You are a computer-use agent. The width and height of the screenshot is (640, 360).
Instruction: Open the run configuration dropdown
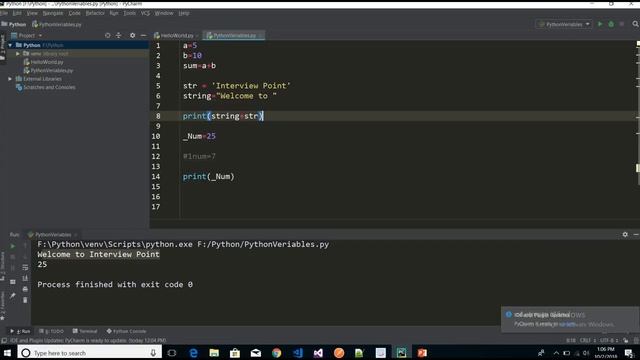click(x=564, y=24)
